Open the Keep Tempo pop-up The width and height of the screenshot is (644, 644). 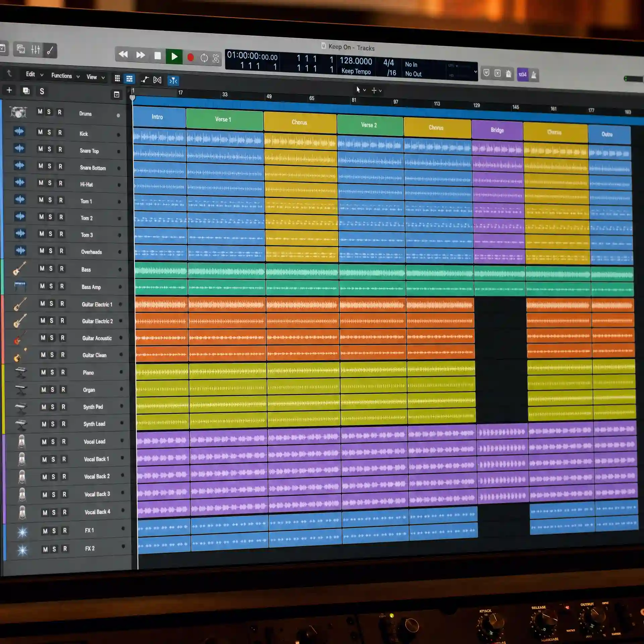point(356,71)
